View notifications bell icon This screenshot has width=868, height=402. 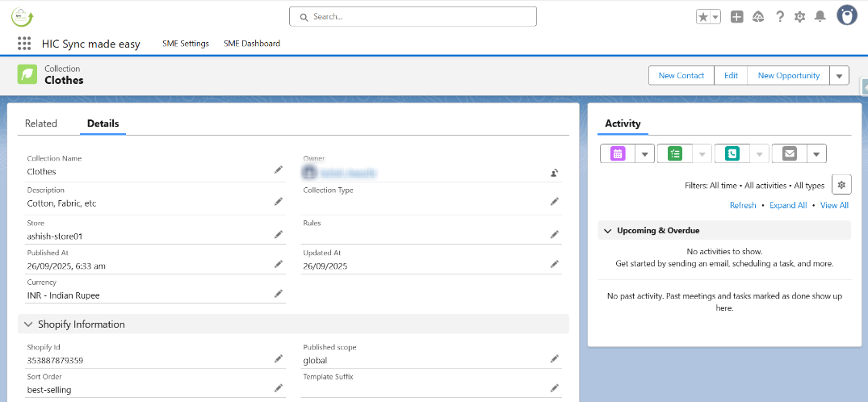[820, 17]
